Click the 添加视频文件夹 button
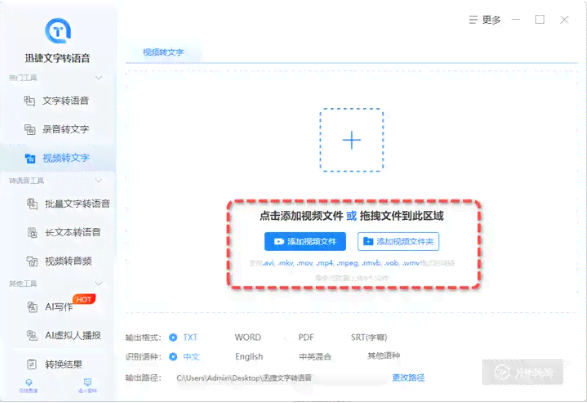 (398, 242)
